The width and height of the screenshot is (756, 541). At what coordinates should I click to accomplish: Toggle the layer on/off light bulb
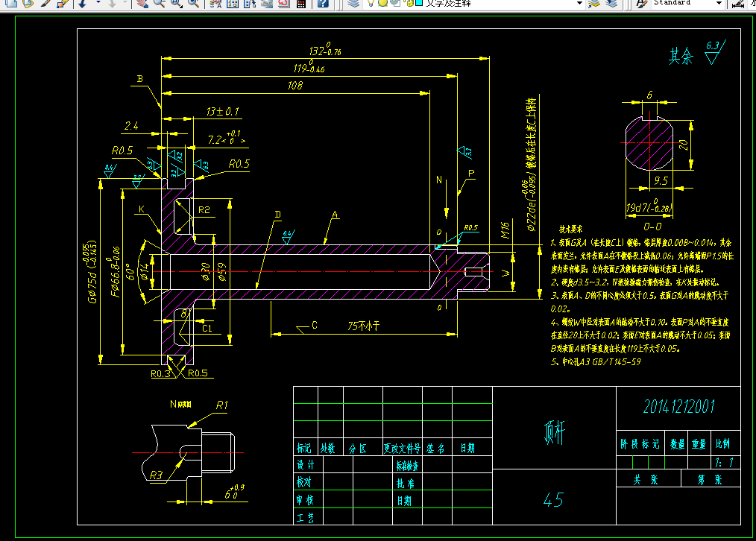click(x=371, y=3)
